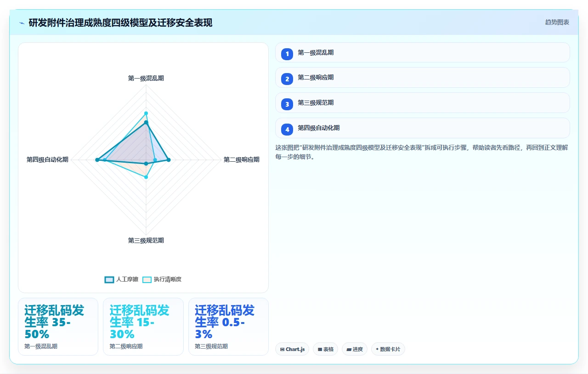
Task: Click the 执行清晰度 legend color box
Action: click(x=147, y=279)
